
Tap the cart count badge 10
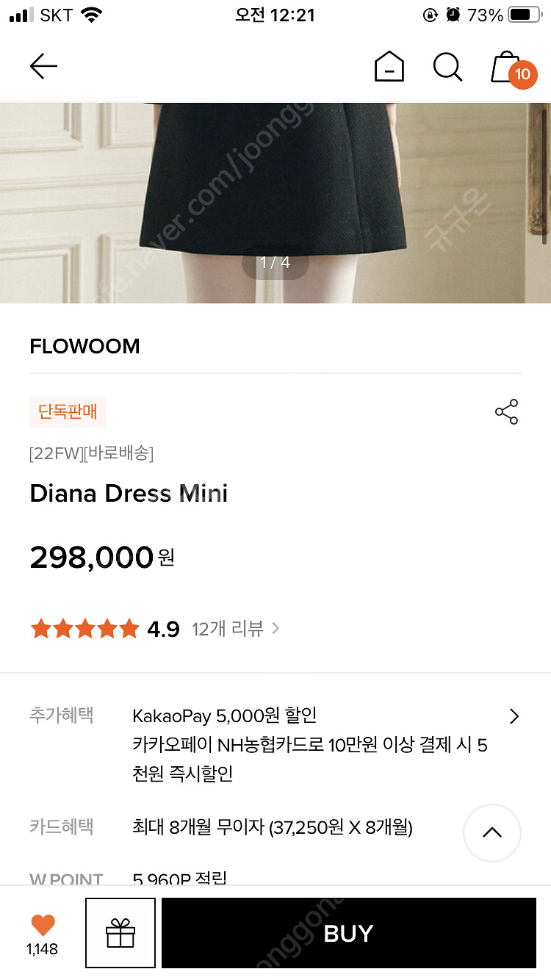click(x=522, y=74)
